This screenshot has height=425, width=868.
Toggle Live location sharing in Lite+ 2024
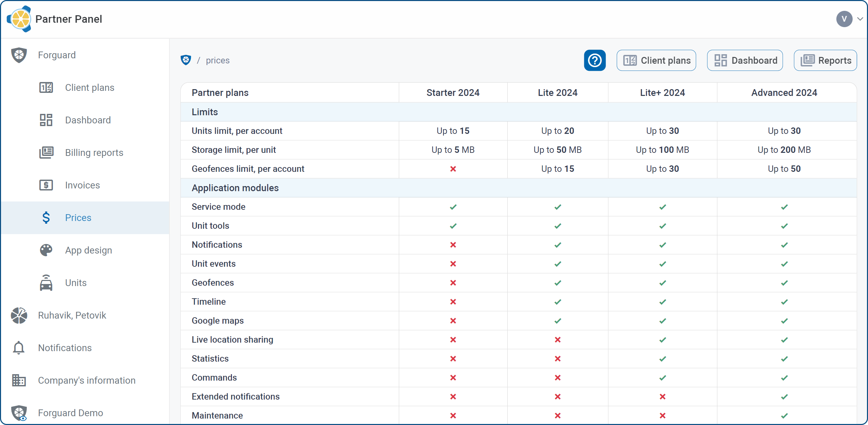[x=663, y=339]
